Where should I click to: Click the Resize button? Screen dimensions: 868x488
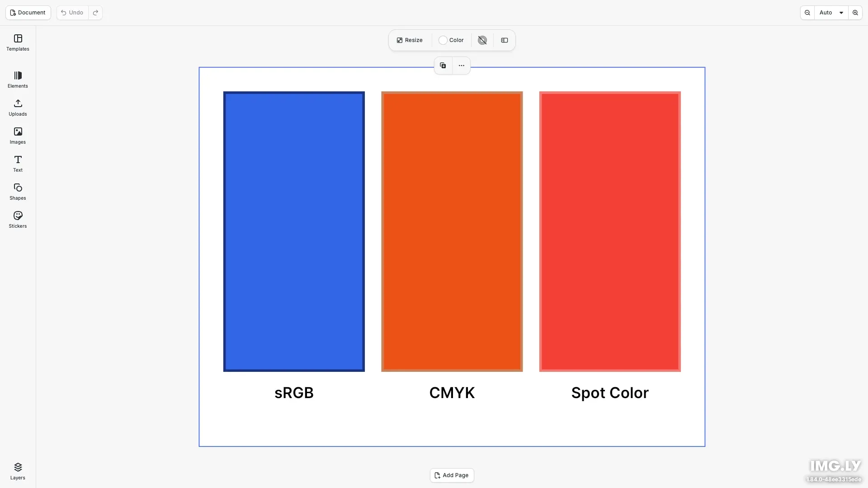point(410,40)
